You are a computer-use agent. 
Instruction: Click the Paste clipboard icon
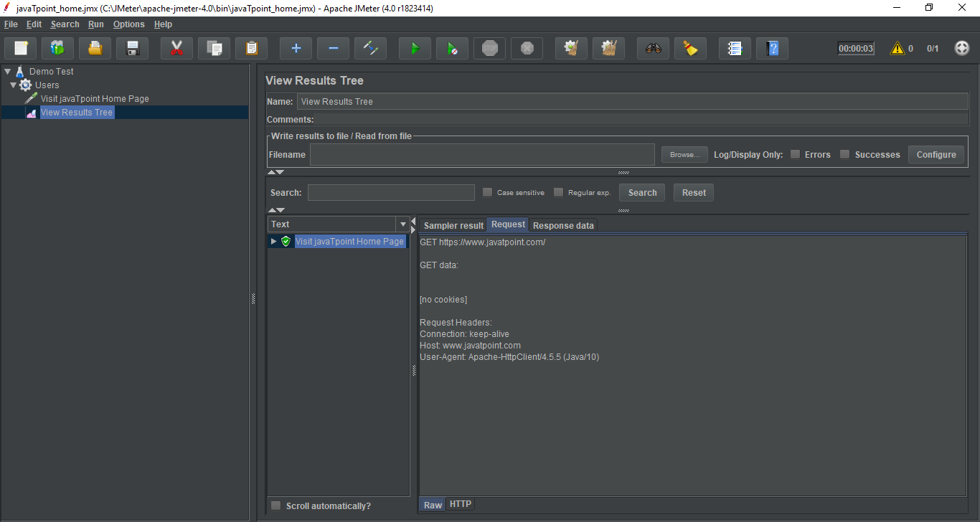tap(251, 48)
